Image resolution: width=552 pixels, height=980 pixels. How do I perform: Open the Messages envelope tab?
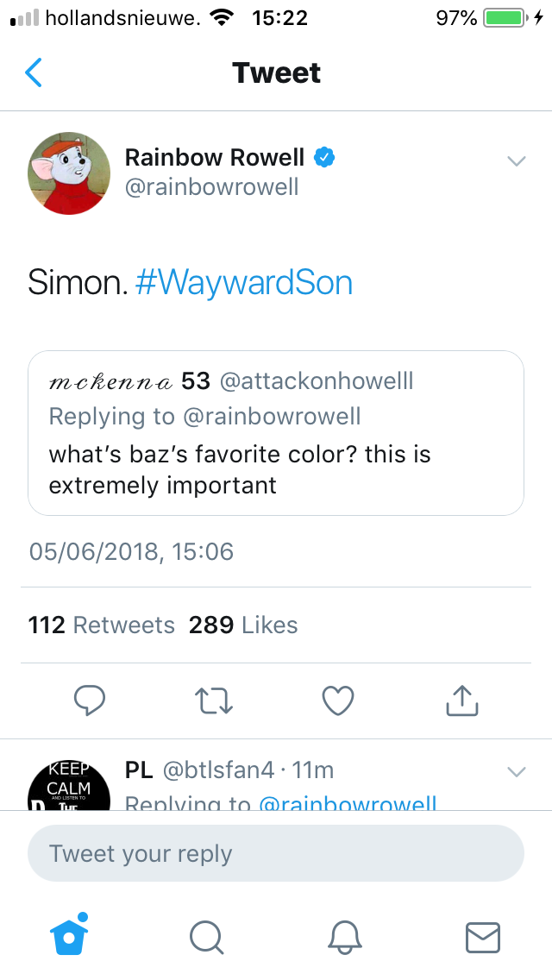pyautogui.click(x=482, y=936)
